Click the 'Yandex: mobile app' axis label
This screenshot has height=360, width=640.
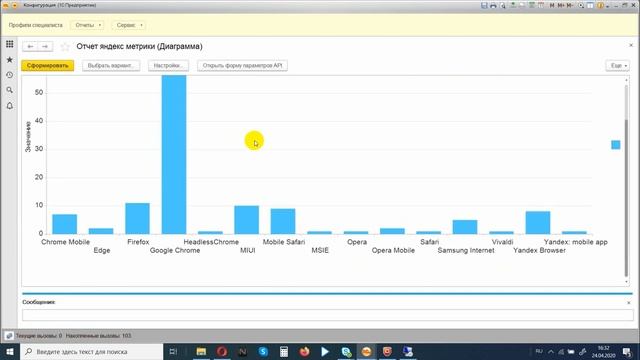[x=576, y=242]
